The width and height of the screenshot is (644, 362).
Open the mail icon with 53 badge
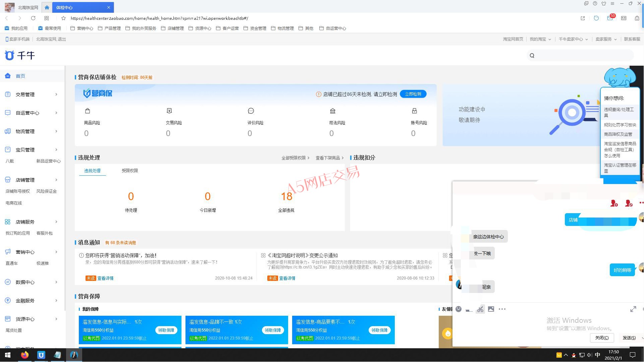(610, 18)
